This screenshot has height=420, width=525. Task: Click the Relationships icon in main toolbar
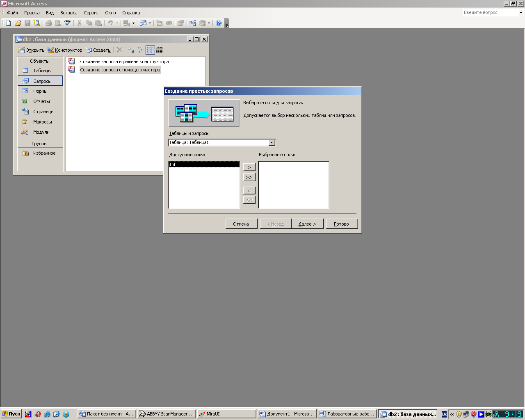tap(192, 23)
